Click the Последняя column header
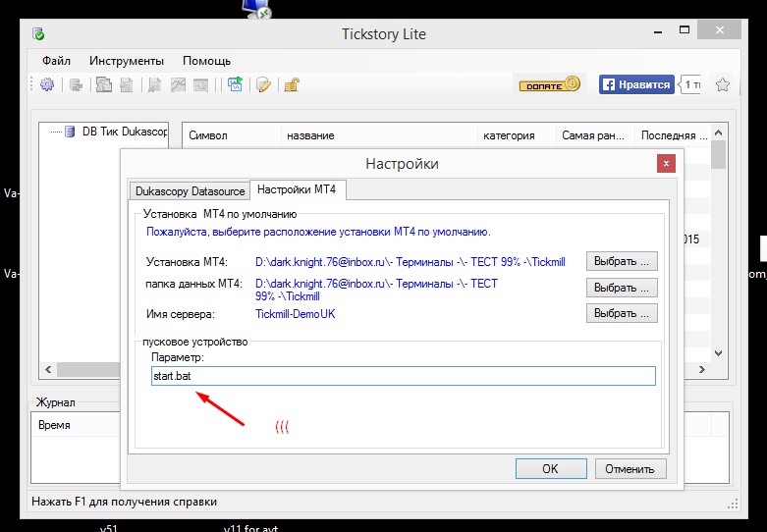The image size is (767, 532). [672, 135]
